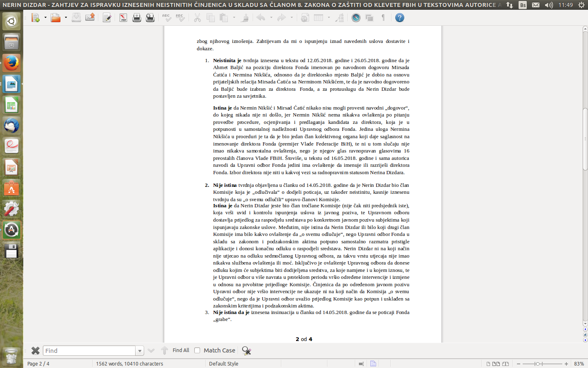Click into the Find text field
The height and width of the screenshot is (368, 588).
point(89,350)
